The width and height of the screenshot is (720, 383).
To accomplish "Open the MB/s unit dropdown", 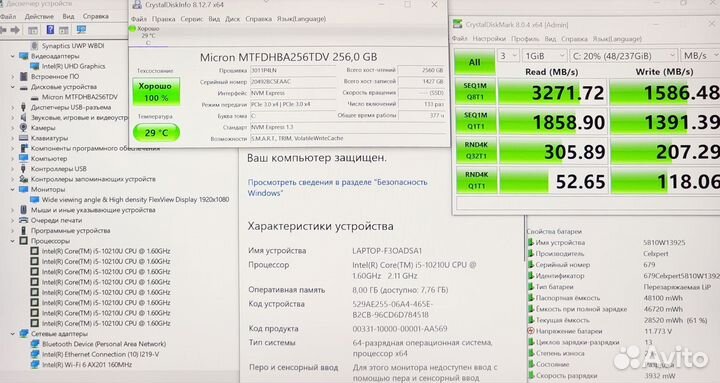I will tap(700, 56).
